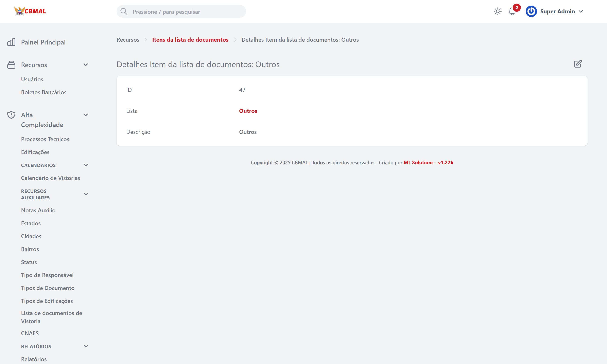Collapse the CALENDÁRIOS group
This screenshot has height=364, width=607.
click(x=86, y=165)
